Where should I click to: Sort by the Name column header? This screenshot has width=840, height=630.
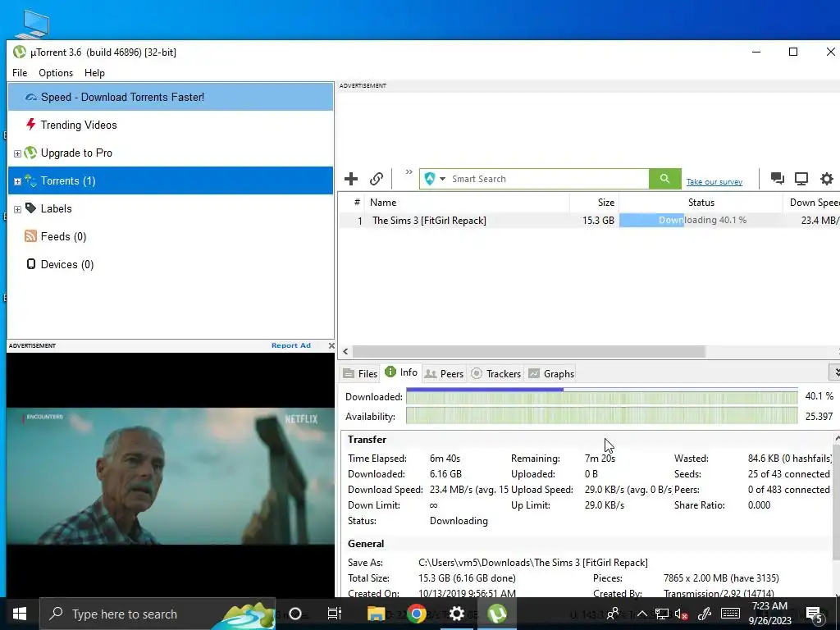pyautogui.click(x=467, y=203)
